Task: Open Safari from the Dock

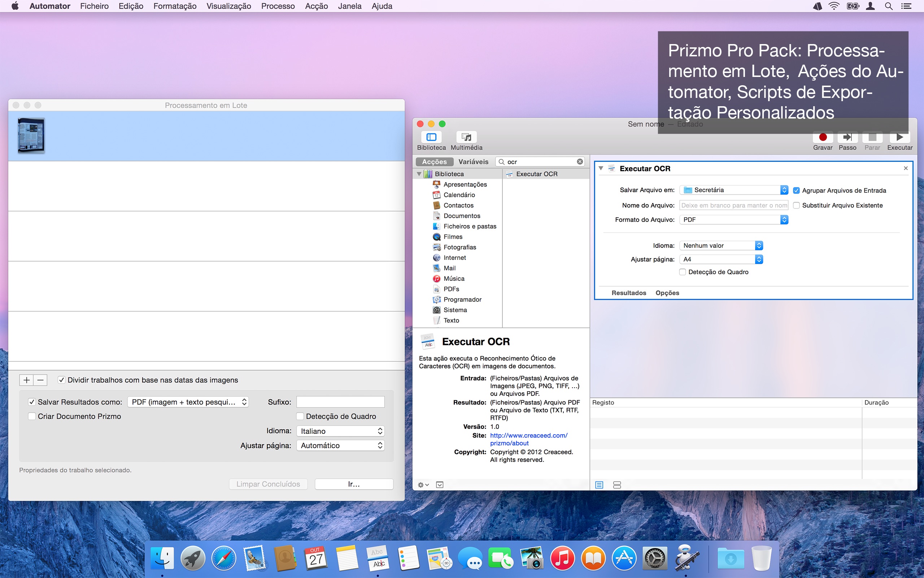Action: click(224, 558)
